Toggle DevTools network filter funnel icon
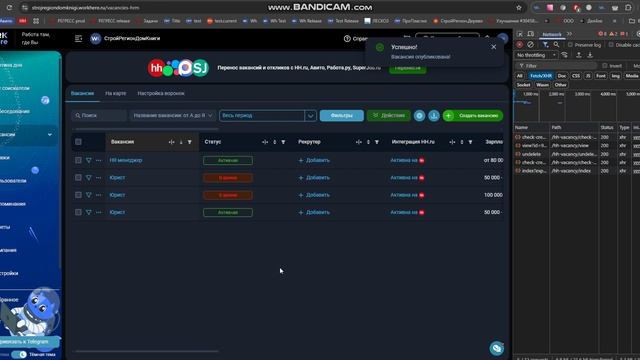 pos(545,44)
